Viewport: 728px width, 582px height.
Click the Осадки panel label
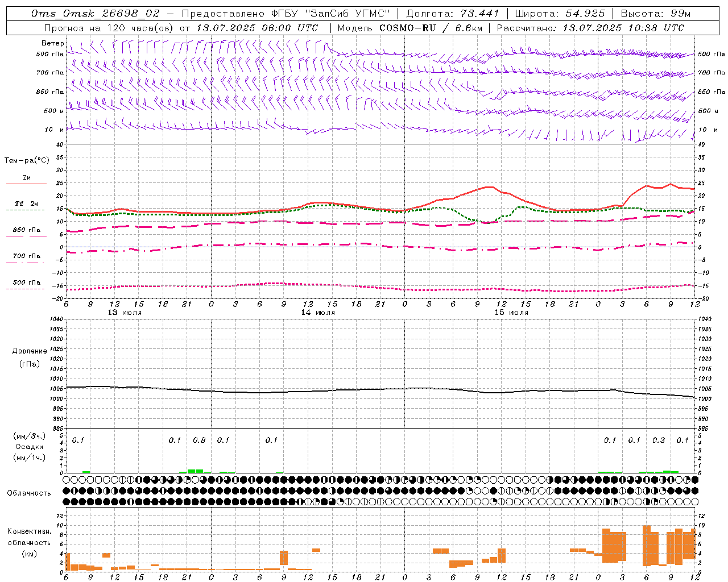coord(30,447)
